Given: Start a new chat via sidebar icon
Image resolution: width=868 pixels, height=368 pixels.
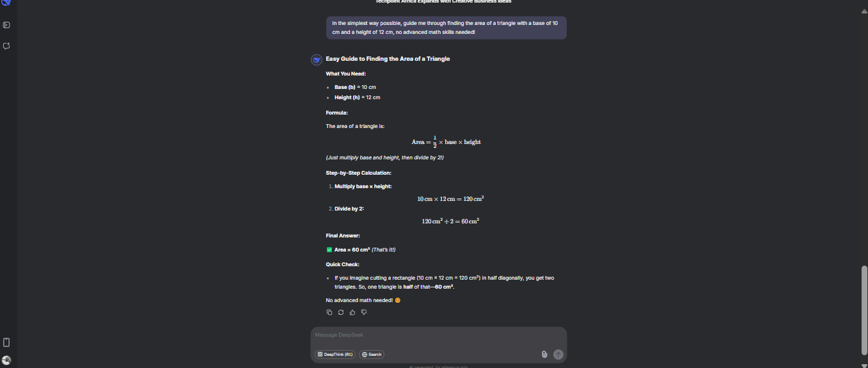Looking at the screenshot, I should click(x=6, y=46).
